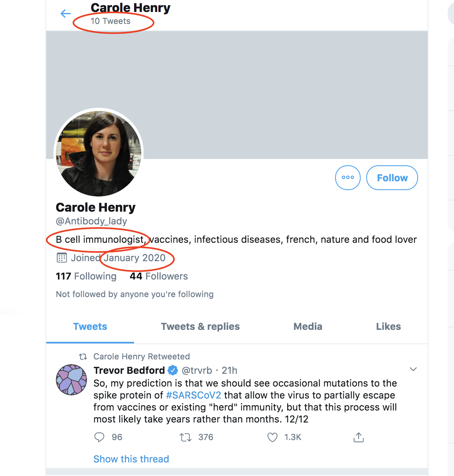Open the #SARSCoV2 hashtag link
The width and height of the screenshot is (454, 476).
[193, 395]
